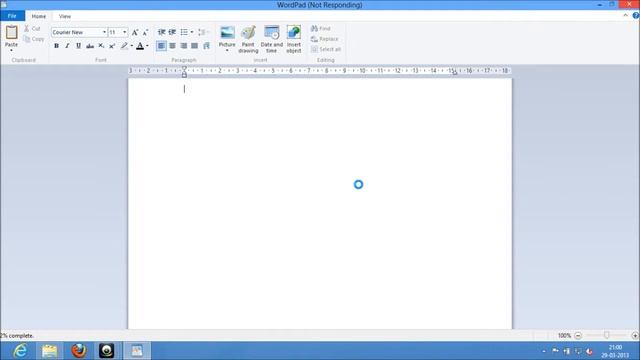This screenshot has width=640, height=360.
Task: Grow the font with the large A icon
Action: click(x=135, y=32)
